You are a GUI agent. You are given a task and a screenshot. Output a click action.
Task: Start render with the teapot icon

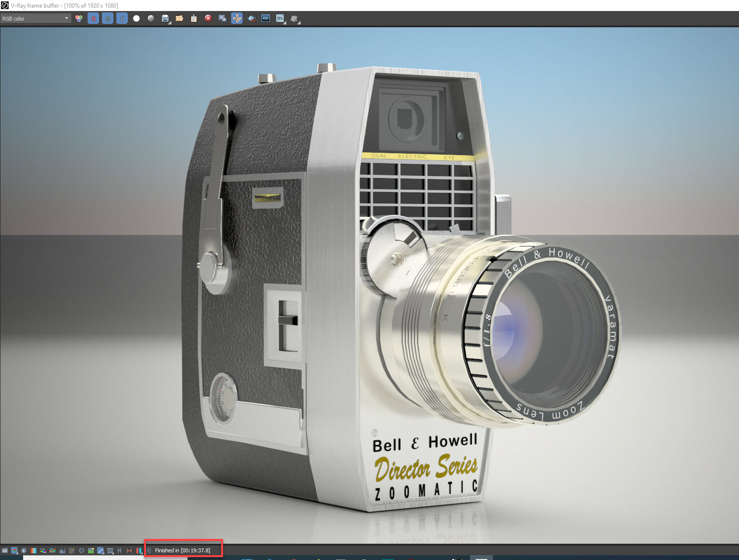(x=251, y=18)
